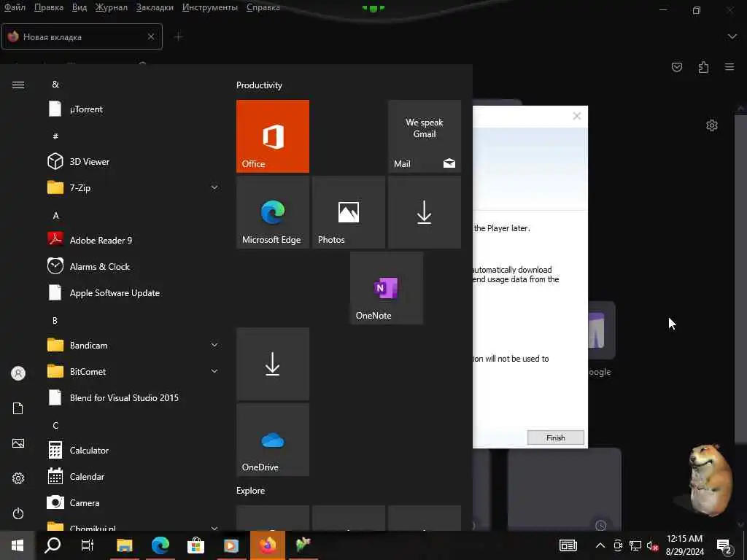
Task: Open a new Firefox tab
Action: pyautogui.click(x=178, y=36)
